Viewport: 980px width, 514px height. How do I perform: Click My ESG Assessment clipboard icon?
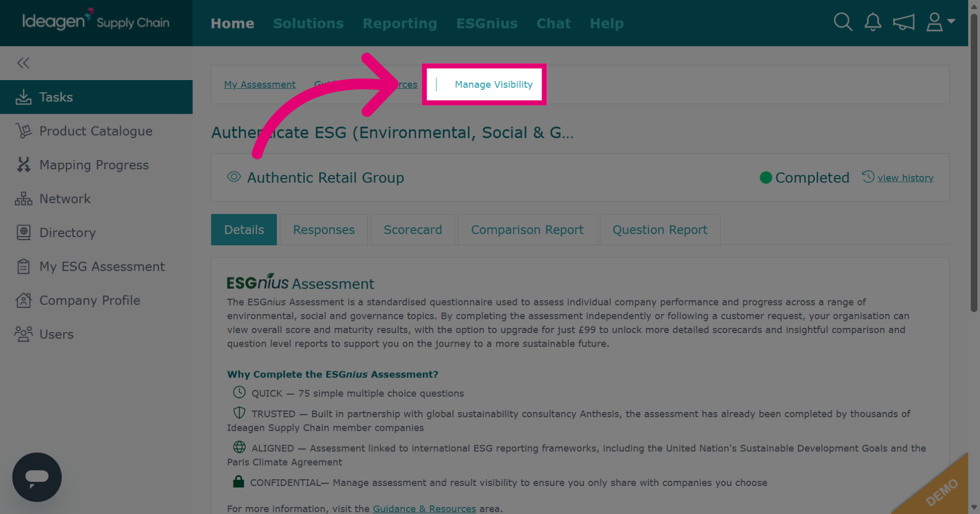23,266
